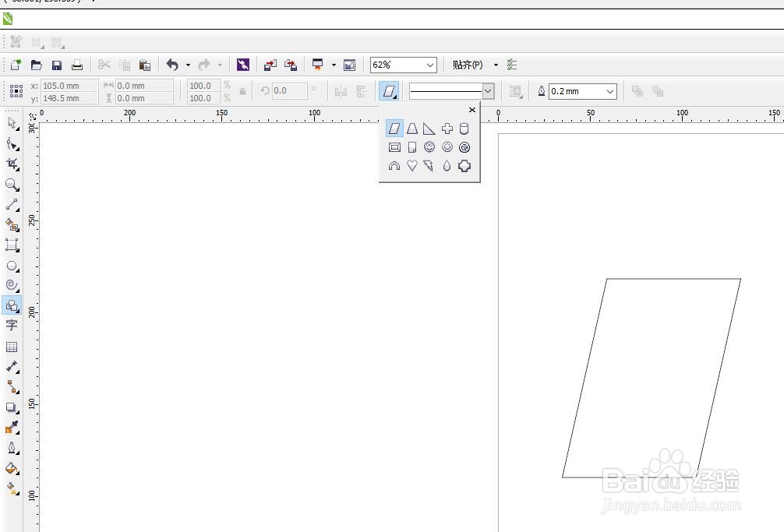Close the shapes flyout panel
Image resolution: width=784 pixels, height=532 pixels.
coord(472,110)
